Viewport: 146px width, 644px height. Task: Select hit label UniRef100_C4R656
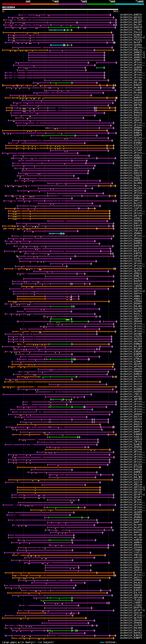(x=131, y=286)
